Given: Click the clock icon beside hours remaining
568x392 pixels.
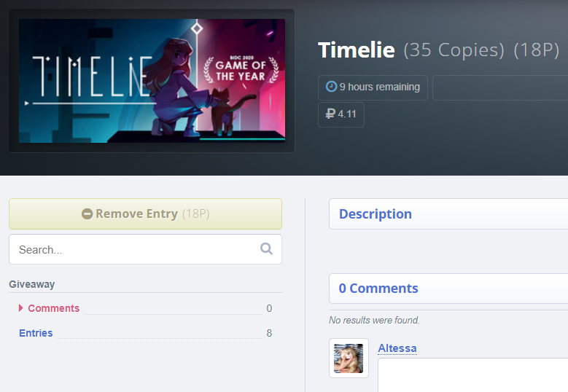Looking at the screenshot, I should (x=331, y=87).
